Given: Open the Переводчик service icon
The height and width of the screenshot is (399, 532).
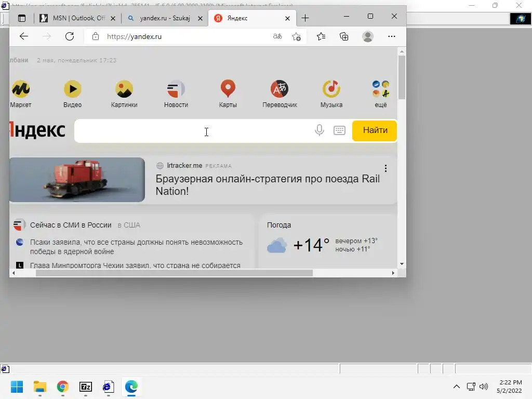Looking at the screenshot, I should click(x=280, y=94).
